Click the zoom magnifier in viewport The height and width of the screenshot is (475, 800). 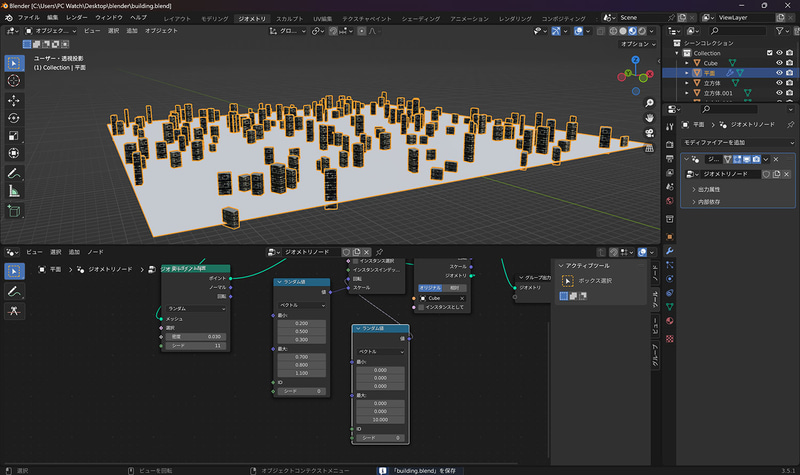pyautogui.click(x=650, y=103)
